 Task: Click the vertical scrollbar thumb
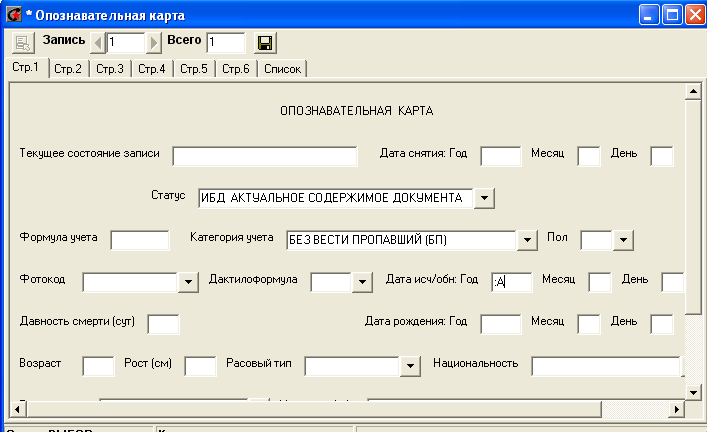pyautogui.click(x=693, y=207)
